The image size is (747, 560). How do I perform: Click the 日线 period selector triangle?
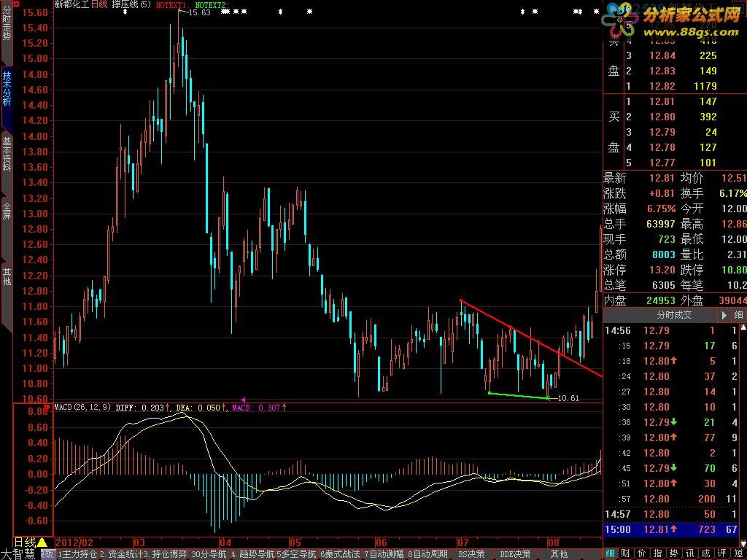tap(42, 542)
